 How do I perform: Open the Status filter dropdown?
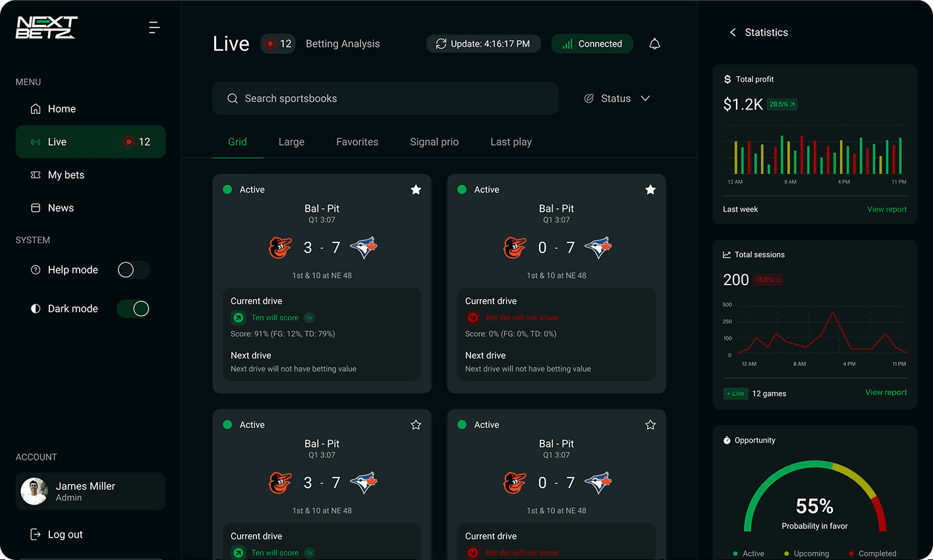(617, 98)
